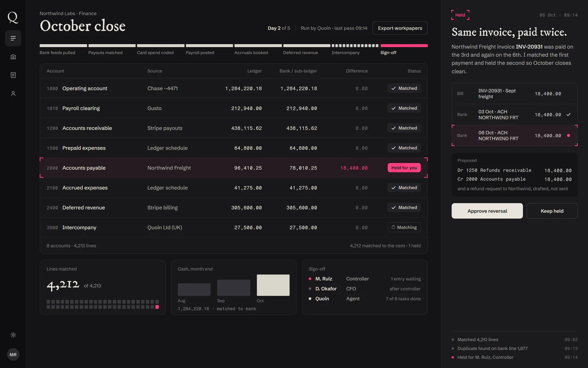Open the Quoin Q logo home

[x=13, y=17]
